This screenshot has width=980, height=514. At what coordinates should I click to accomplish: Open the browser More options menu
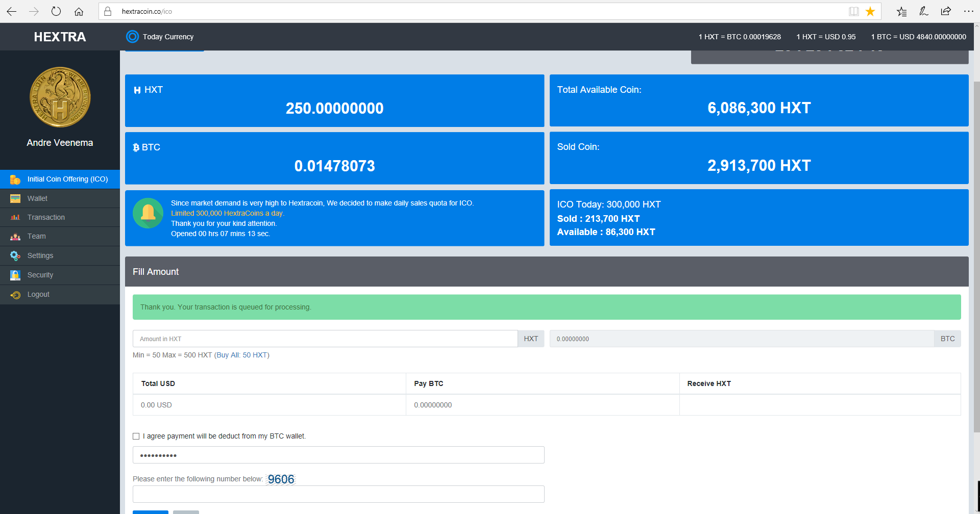[x=968, y=11]
